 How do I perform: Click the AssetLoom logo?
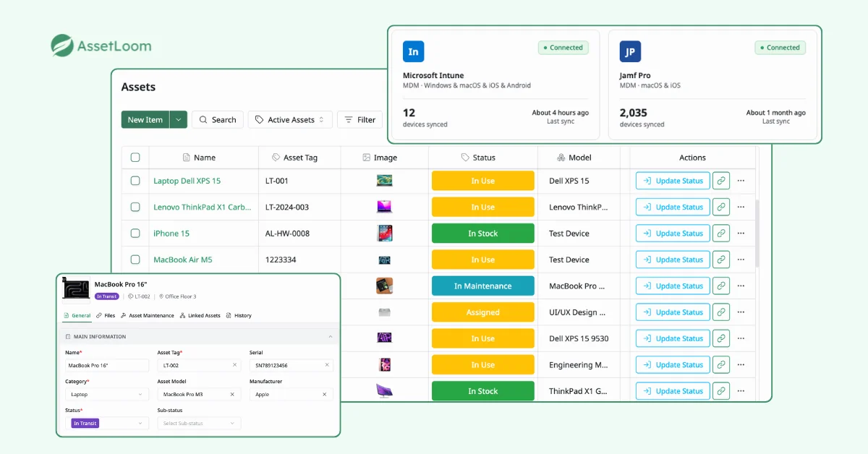101,46
